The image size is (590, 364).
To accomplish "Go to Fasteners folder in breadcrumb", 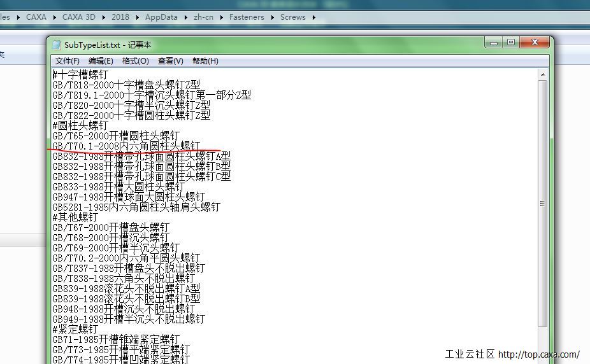I will (247, 17).
